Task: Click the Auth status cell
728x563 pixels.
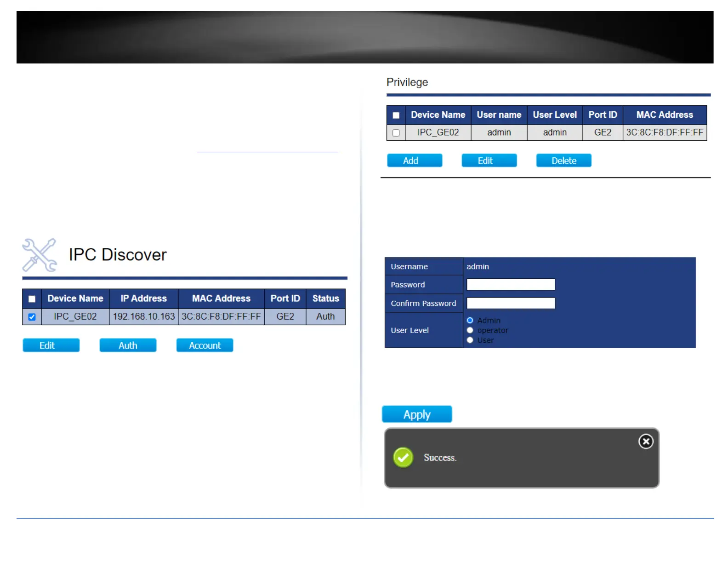Action: point(325,316)
